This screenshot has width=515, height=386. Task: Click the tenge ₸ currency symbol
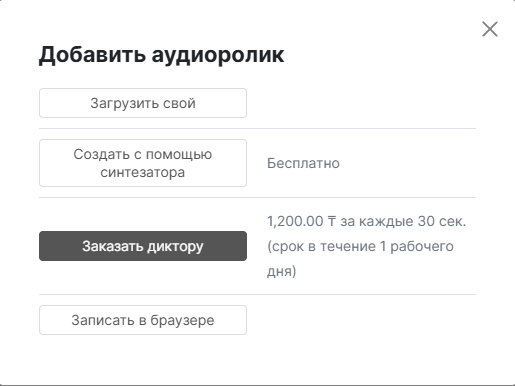(332, 221)
